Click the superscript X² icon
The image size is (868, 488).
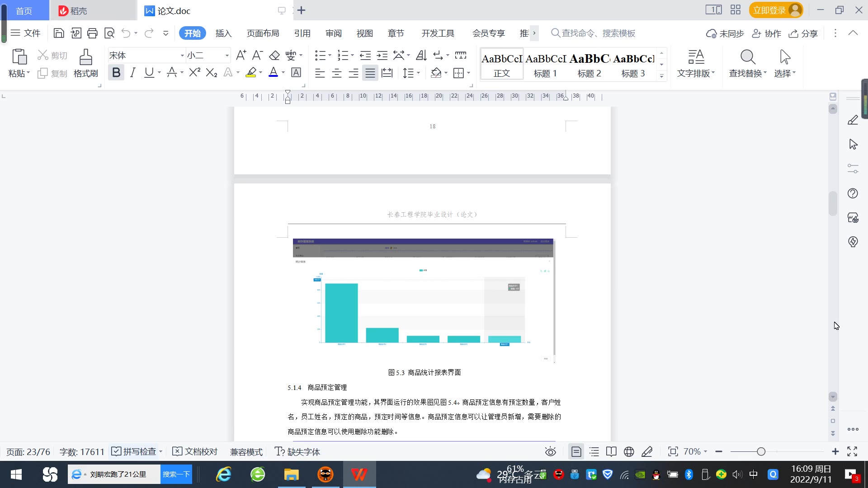point(194,73)
